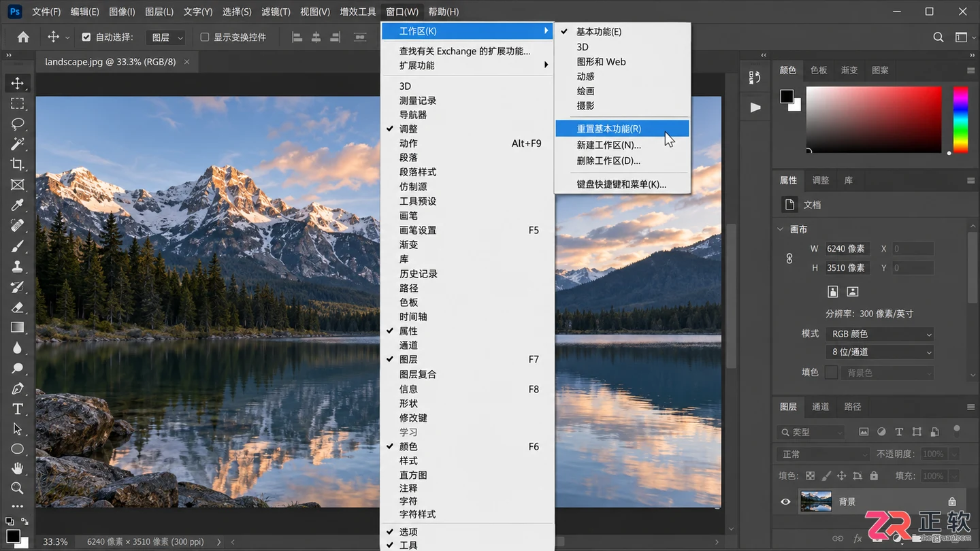
Task: Hide the 背景 layer with eye icon
Action: coord(785,502)
